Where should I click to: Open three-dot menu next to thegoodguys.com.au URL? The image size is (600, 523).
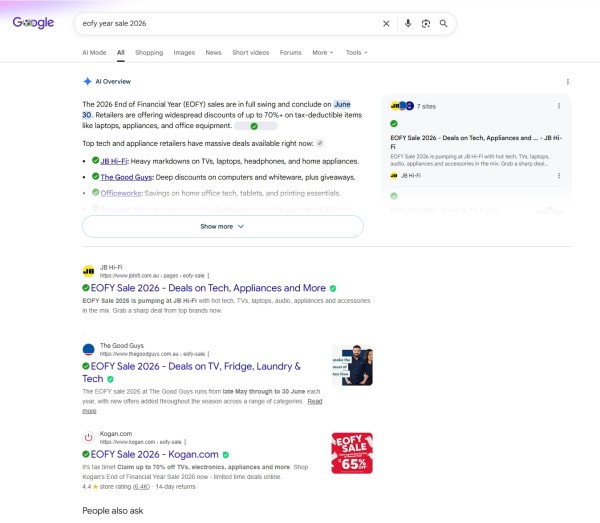pos(208,354)
